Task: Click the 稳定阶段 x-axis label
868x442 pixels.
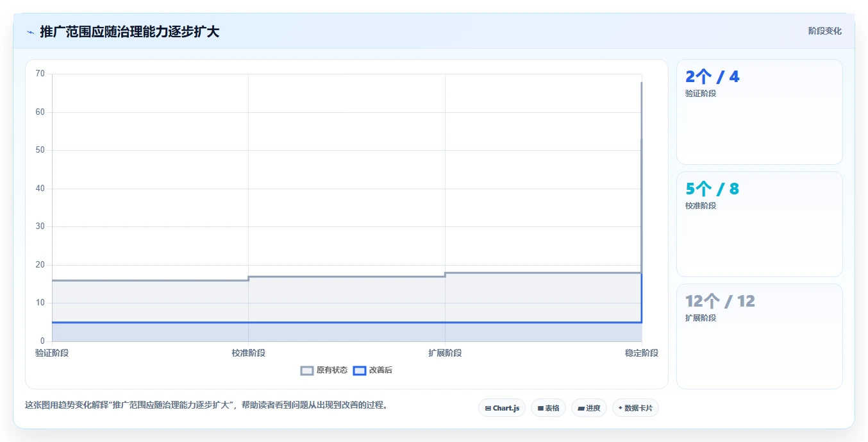Action: [x=642, y=353]
